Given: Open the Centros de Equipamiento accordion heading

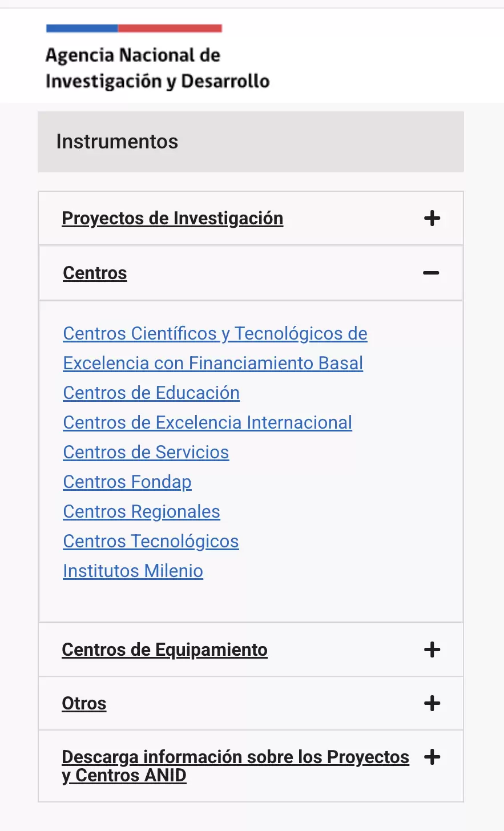Looking at the screenshot, I should coord(164,650).
